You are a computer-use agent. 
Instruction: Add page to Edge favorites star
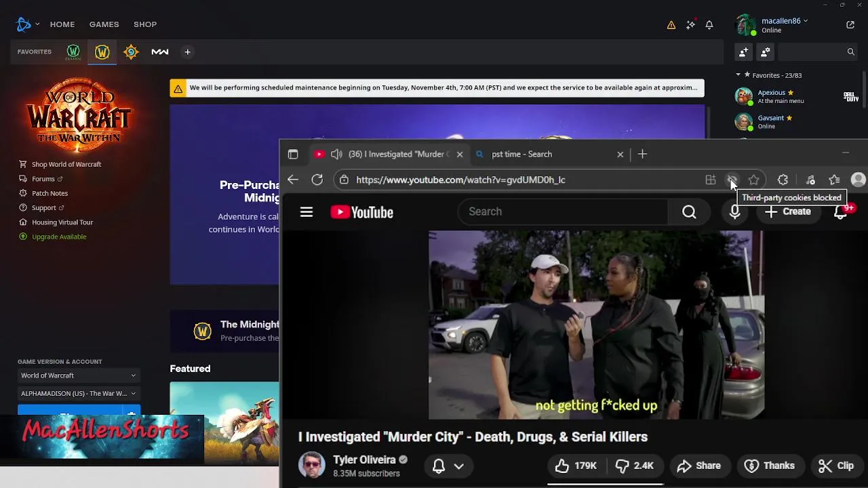click(x=753, y=180)
